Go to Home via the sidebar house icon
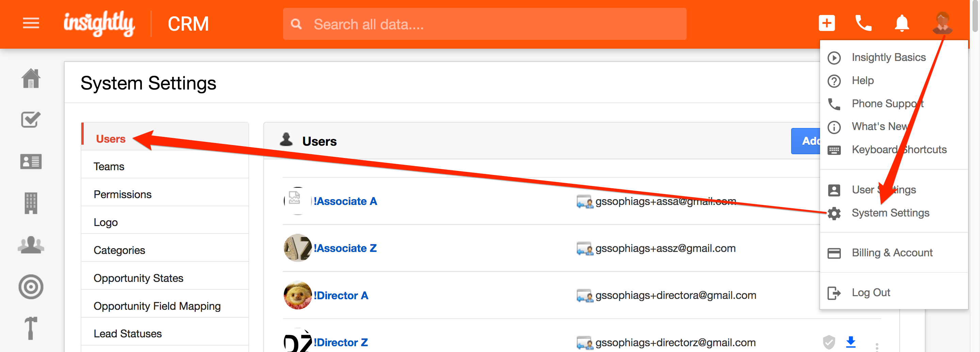Viewport: 980px width, 352px height. [31, 78]
